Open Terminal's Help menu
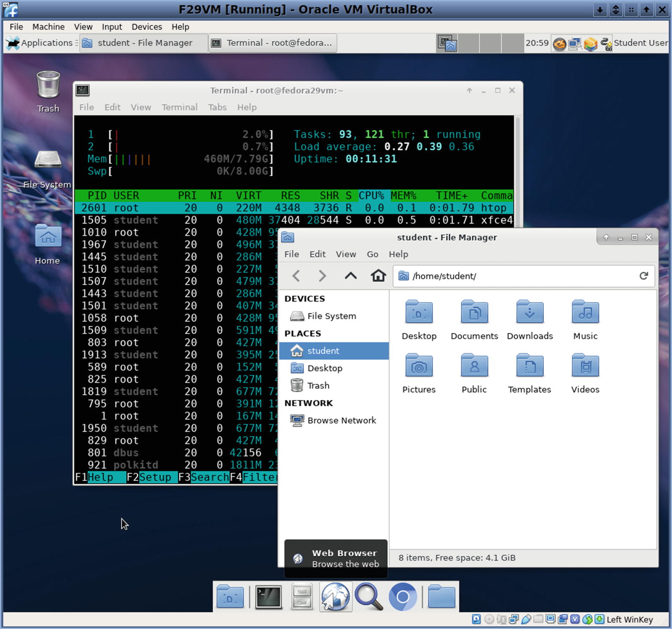The height and width of the screenshot is (629, 672). click(247, 107)
